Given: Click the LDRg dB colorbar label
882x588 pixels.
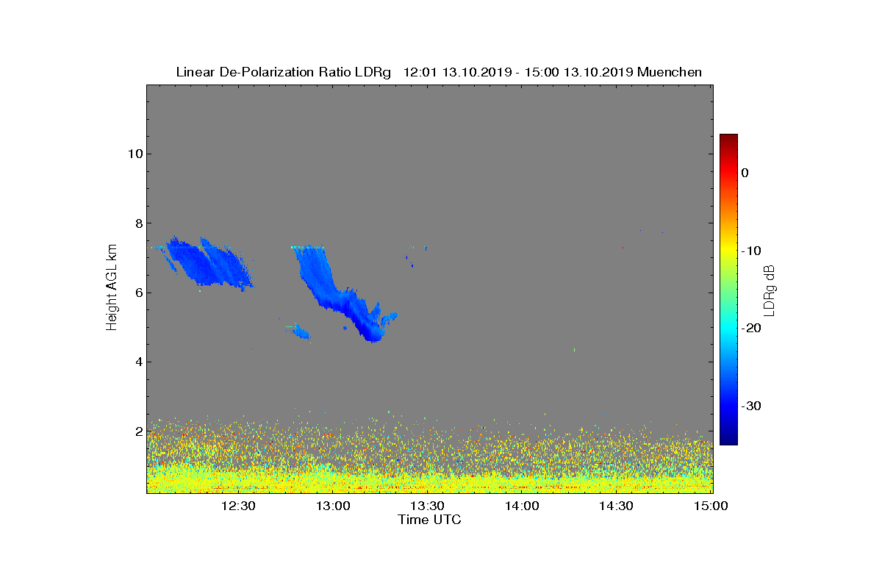Looking at the screenshot, I should 770,290.
